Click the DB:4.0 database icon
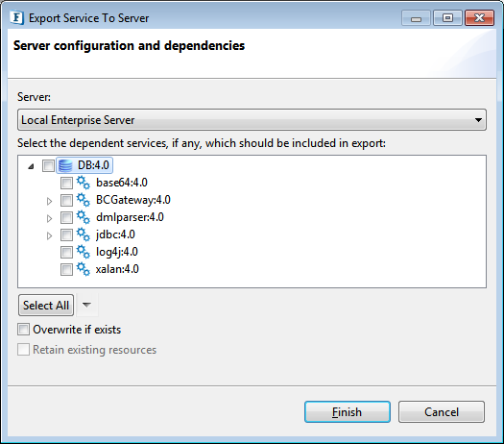This screenshot has width=504, height=444. [x=65, y=165]
